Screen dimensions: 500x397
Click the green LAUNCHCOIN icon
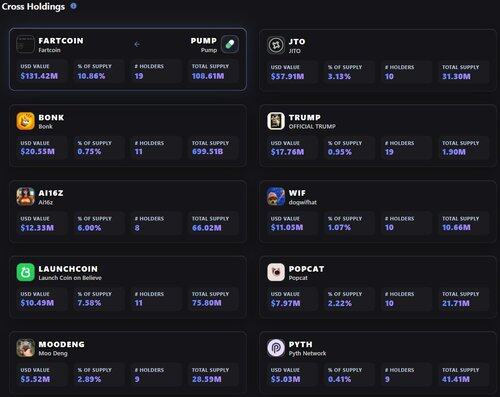(x=26, y=272)
